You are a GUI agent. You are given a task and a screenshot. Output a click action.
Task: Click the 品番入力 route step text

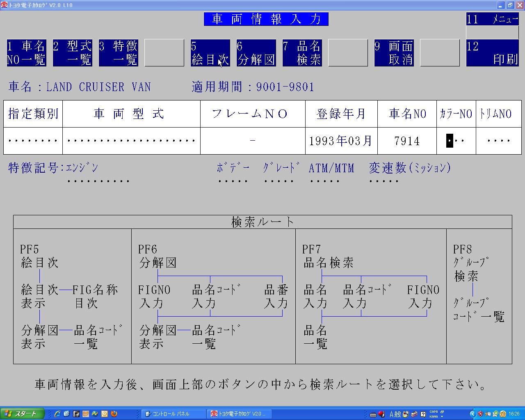coord(276,297)
